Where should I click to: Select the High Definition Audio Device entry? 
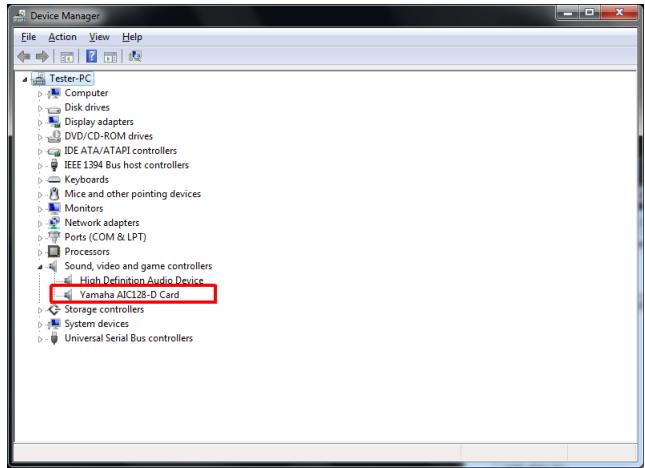click(x=142, y=280)
